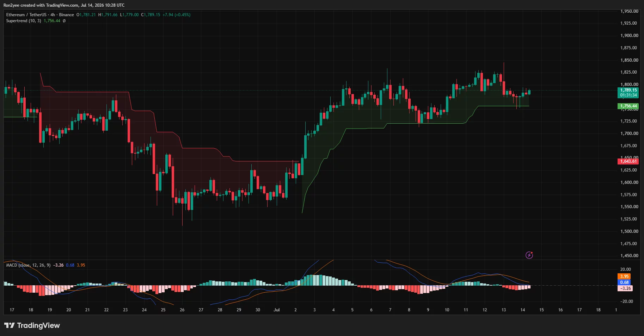Click the 1,550.00 price axis level

tap(629, 207)
